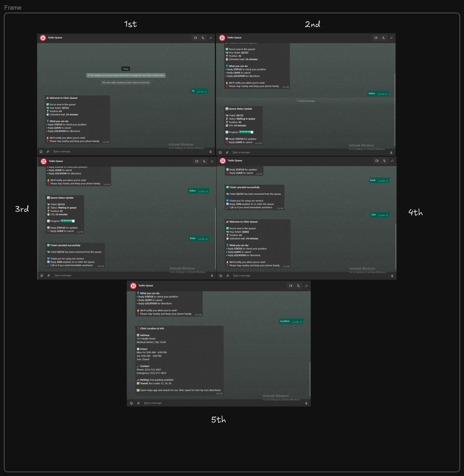Click the Twilio Queue avatar in the 5th chat
Viewport: 464px width, 476px height.
point(133,286)
